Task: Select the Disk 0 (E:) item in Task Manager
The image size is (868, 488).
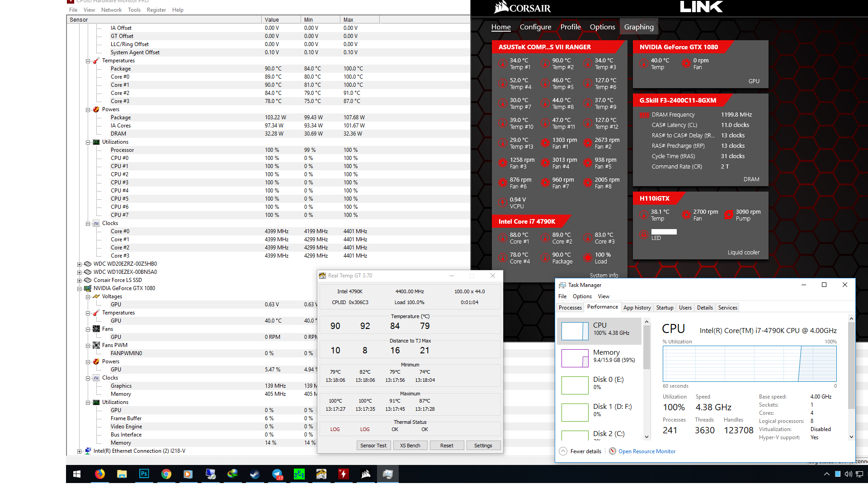Action: coord(599,385)
